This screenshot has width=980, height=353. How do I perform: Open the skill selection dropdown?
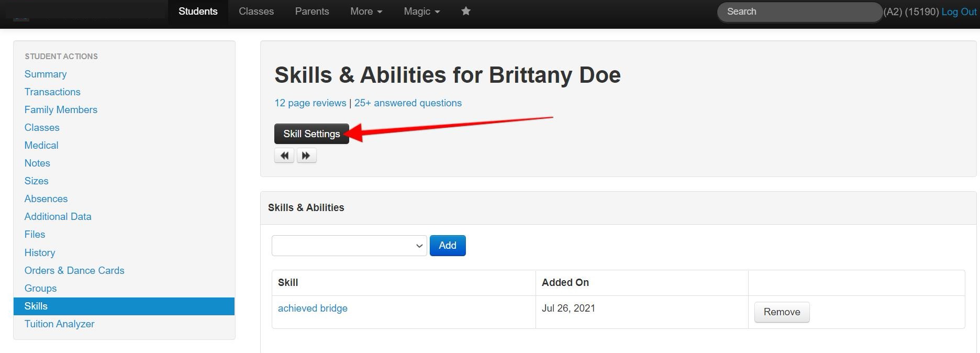[349, 246]
